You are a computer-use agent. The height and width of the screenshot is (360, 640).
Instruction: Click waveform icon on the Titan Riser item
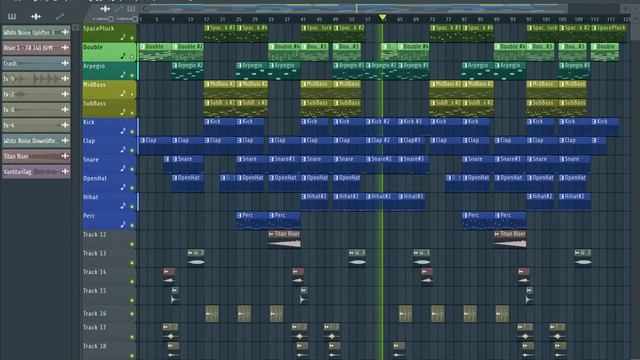(x=65, y=156)
